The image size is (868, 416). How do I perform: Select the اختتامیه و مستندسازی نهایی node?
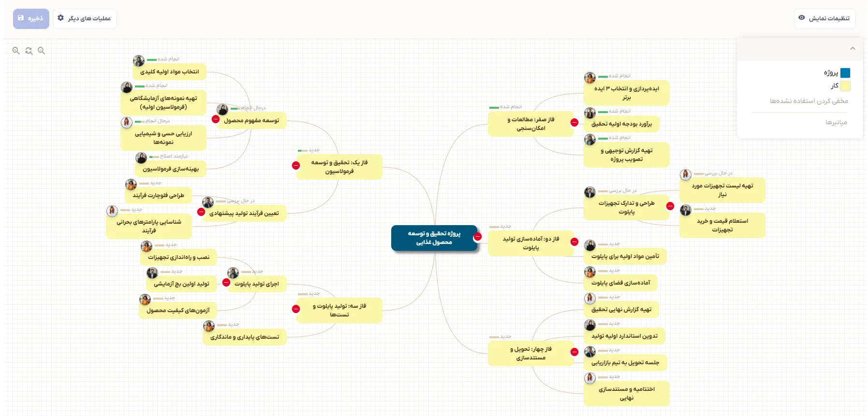coord(627,393)
